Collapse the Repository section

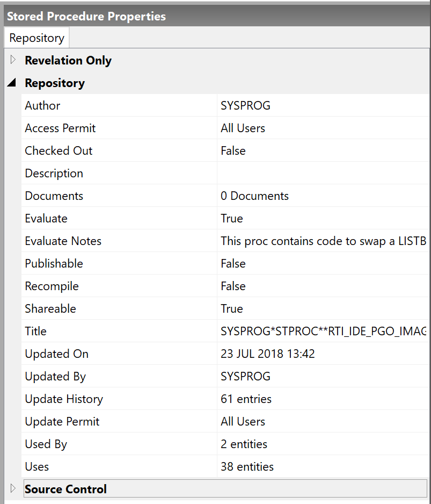pos(13,83)
